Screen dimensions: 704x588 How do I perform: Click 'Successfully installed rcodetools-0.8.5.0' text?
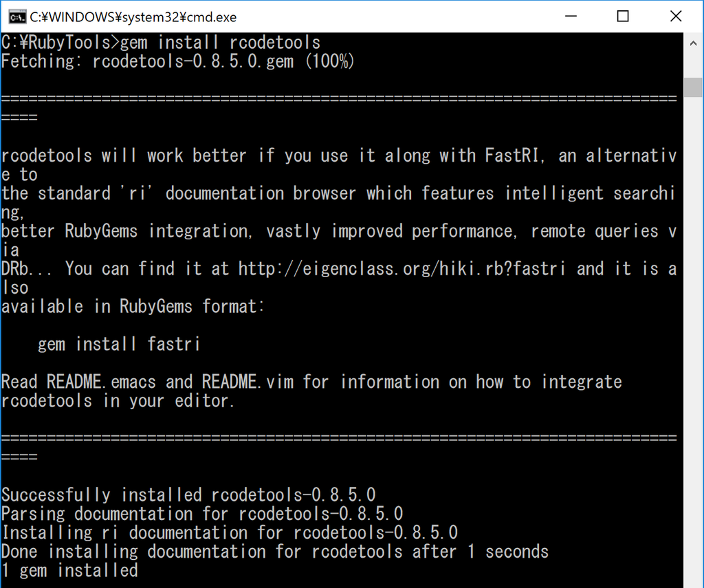click(x=188, y=495)
